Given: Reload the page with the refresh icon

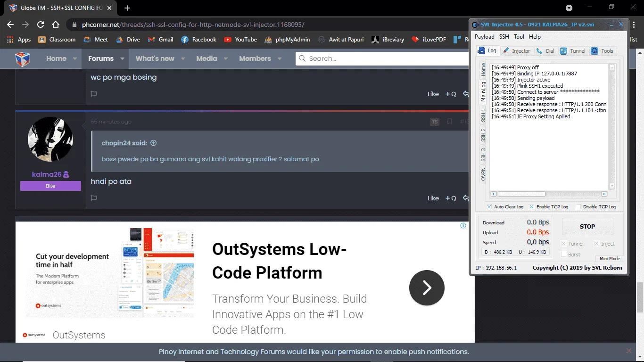Looking at the screenshot, I should point(41,25).
